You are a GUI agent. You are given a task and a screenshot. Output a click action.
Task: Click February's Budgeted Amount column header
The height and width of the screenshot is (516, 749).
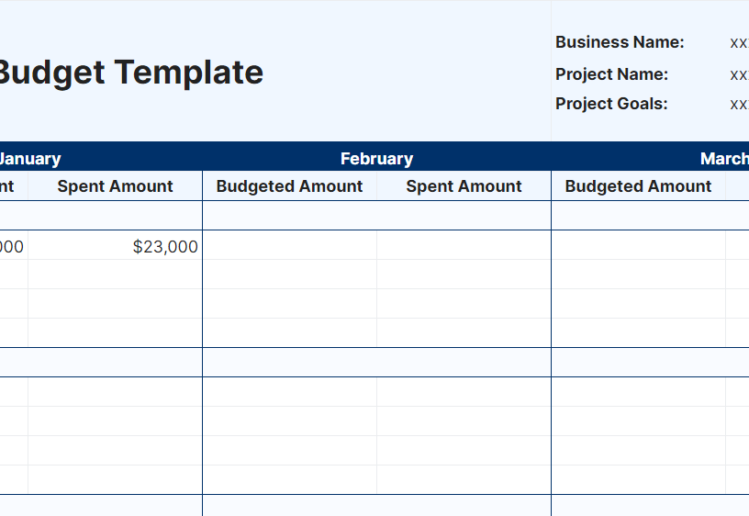click(289, 186)
